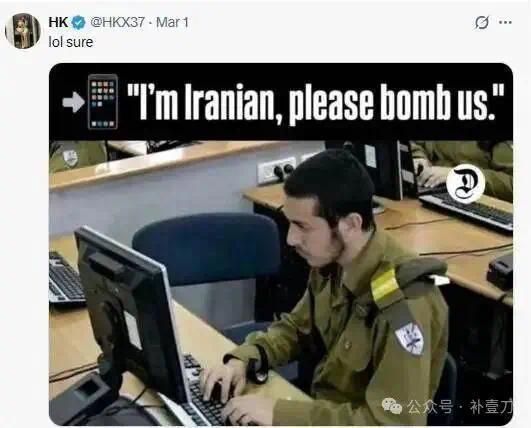Click the yellow shoulder tab on the uniform

[385, 285]
